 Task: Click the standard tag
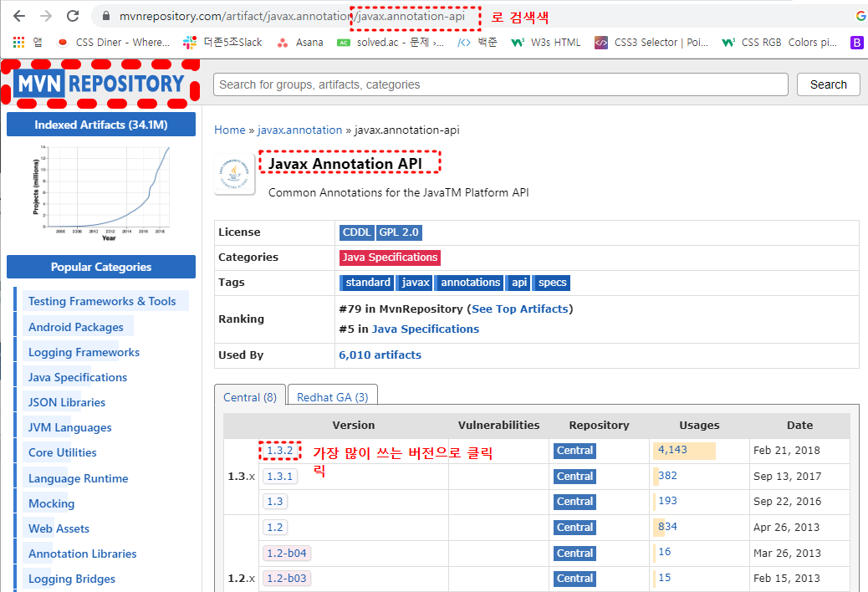tap(366, 283)
